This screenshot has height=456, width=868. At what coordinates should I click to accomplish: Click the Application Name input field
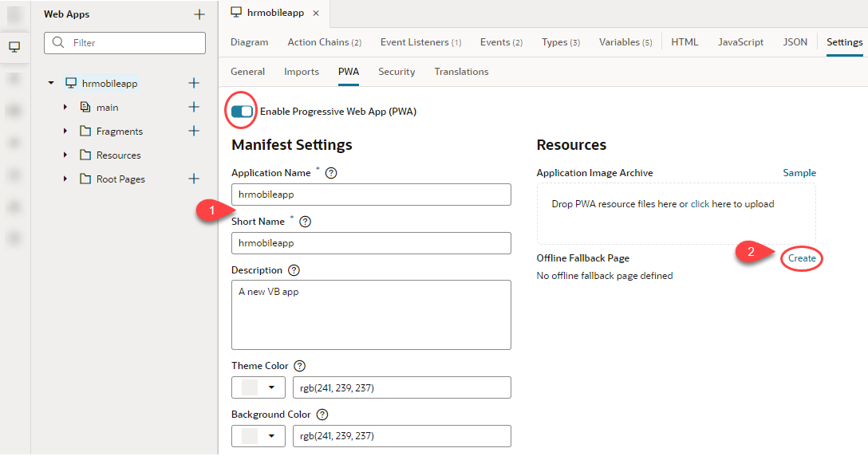[371, 195]
